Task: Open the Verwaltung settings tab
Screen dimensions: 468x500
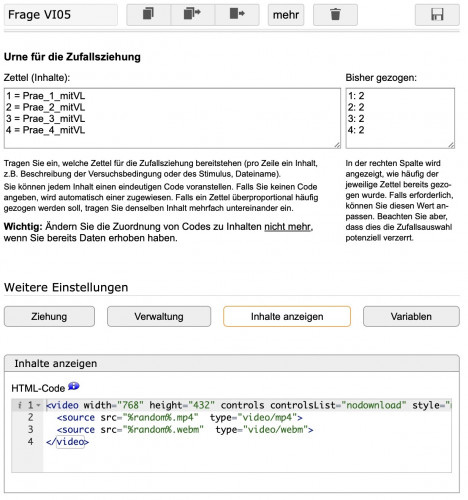Action: [159, 316]
